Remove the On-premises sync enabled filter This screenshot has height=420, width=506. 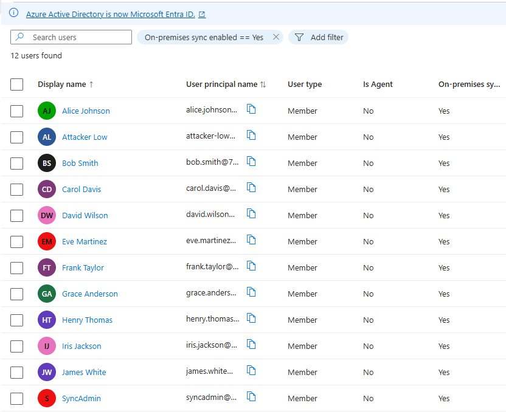[276, 37]
